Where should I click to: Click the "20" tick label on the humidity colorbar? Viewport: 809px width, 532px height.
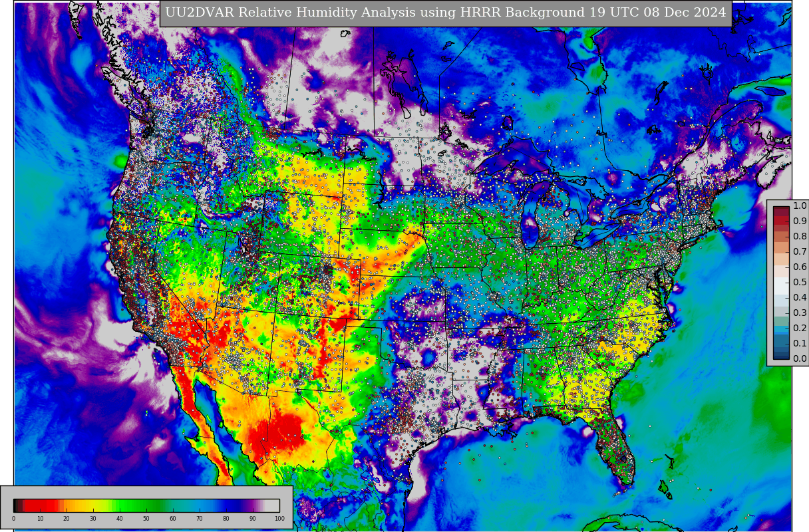tap(67, 519)
